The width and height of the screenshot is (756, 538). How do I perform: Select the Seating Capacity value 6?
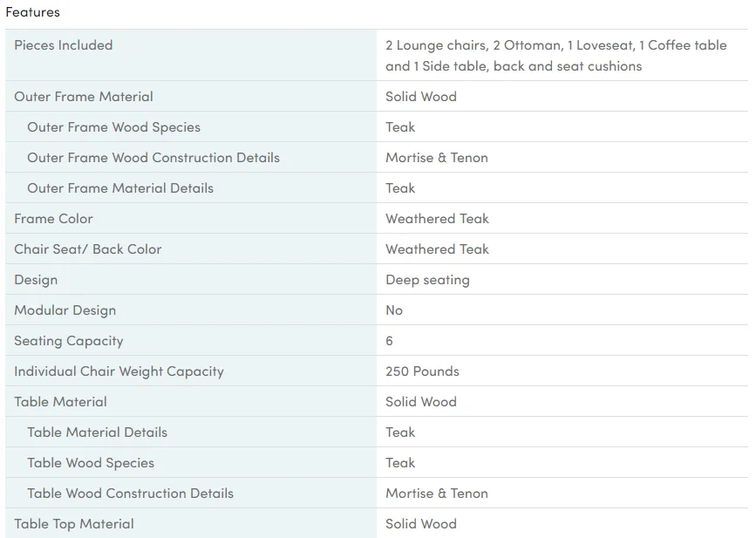tap(389, 341)
